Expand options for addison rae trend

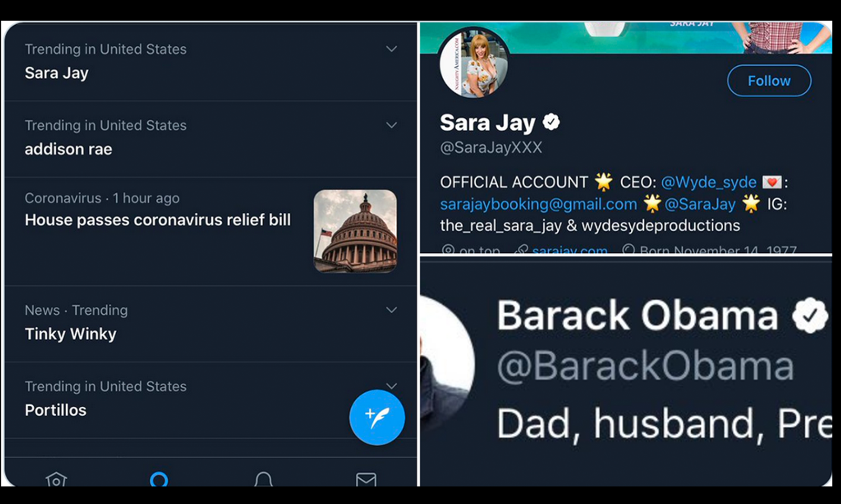pos(392,125)
